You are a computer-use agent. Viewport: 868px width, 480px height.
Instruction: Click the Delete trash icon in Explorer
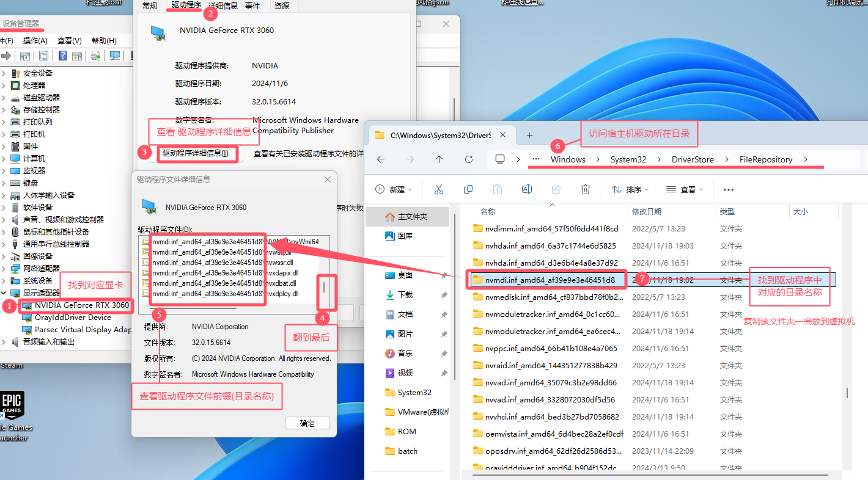(x=586, y=189)
